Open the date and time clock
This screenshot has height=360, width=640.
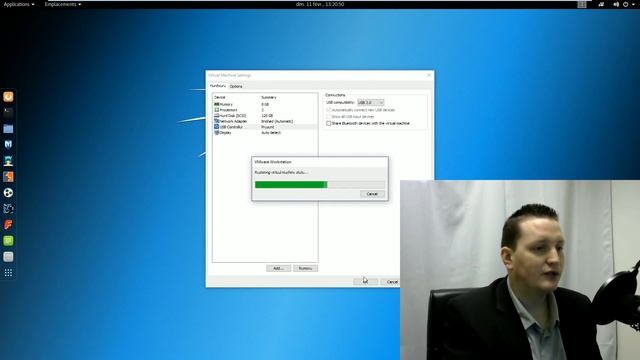pos(320,4)
